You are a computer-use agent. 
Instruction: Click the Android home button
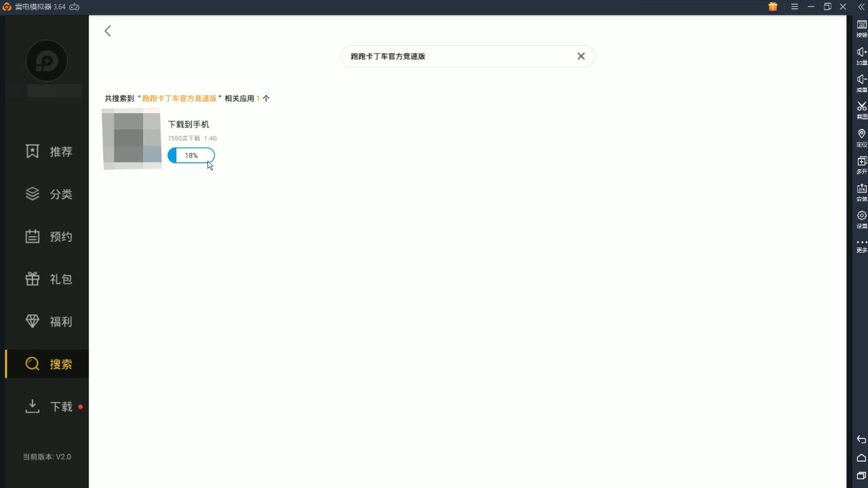click(x=861, y=457)
